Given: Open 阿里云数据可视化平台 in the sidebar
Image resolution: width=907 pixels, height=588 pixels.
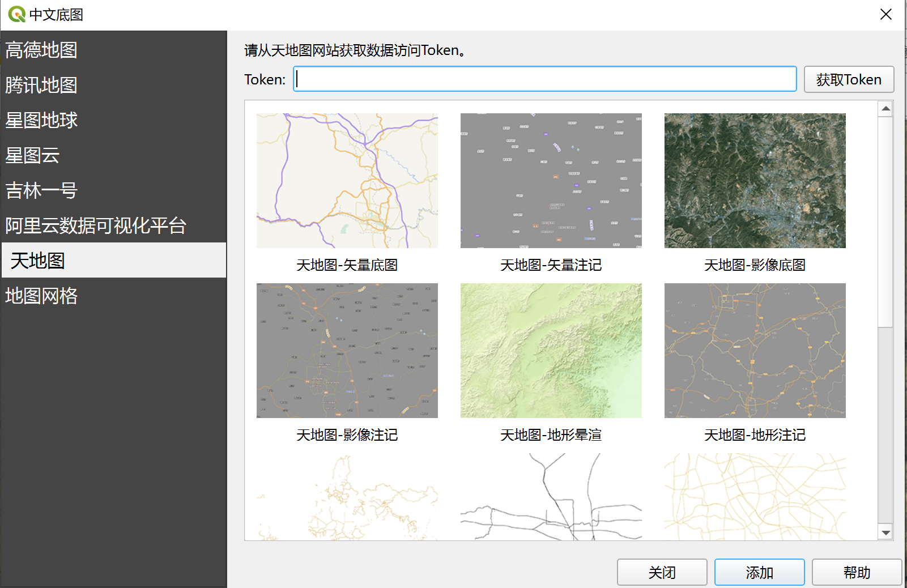Looking at the screenshot, I should point(113,225).
